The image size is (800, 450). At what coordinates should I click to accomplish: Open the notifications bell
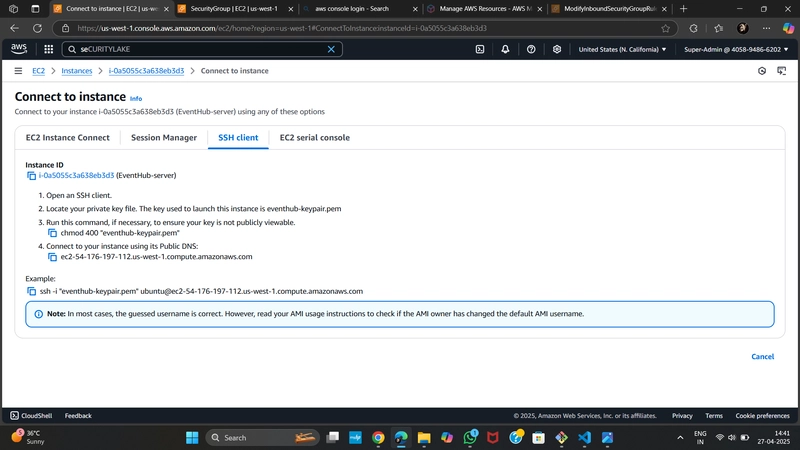pyautogui.click(x=505, y=49)
